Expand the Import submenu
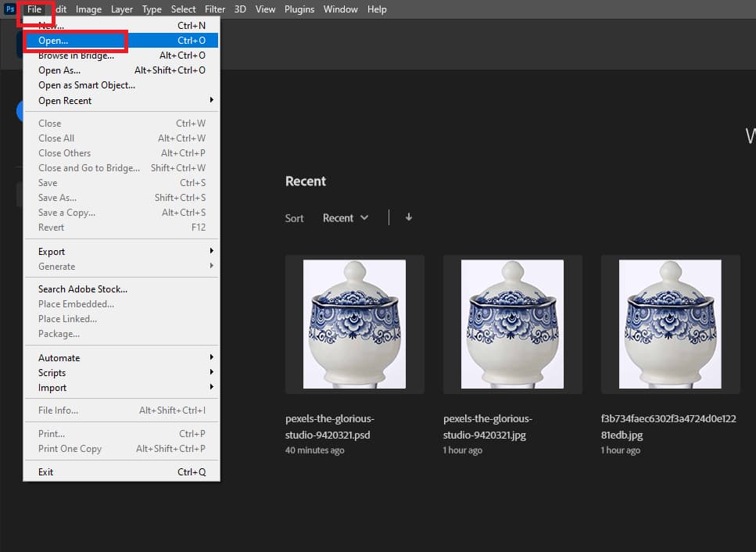This screenshot has height=552, width=756. [121, 388]
